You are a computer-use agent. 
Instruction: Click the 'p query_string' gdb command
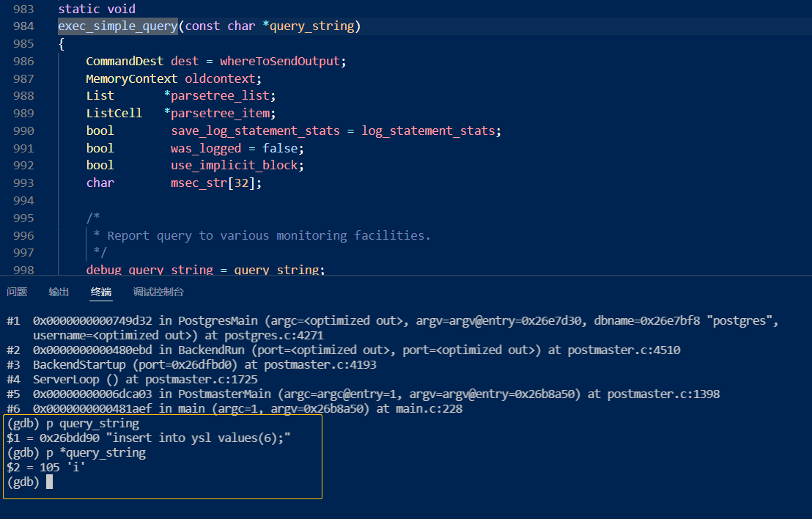[92, 424]
